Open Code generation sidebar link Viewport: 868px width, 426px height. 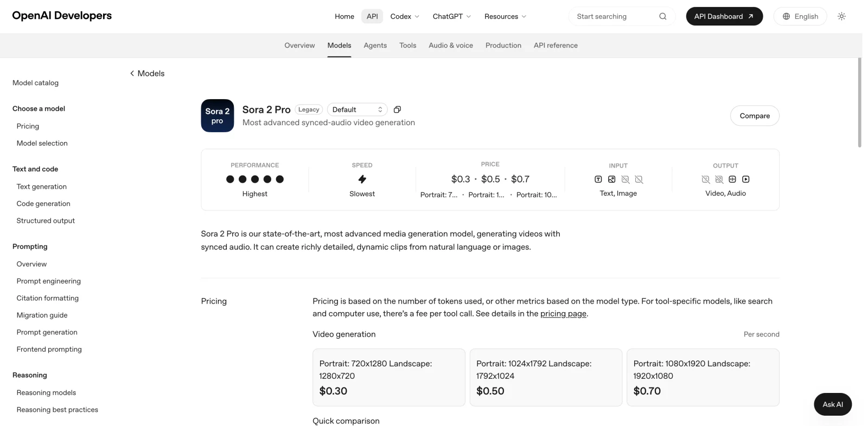pyautogui.click(x=43, y=204)
